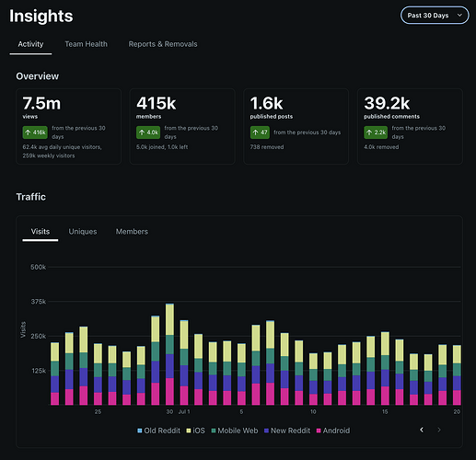Screen dimensions: 476x460
Task: Switch to the Team Health tab
Action: [86, 44]
